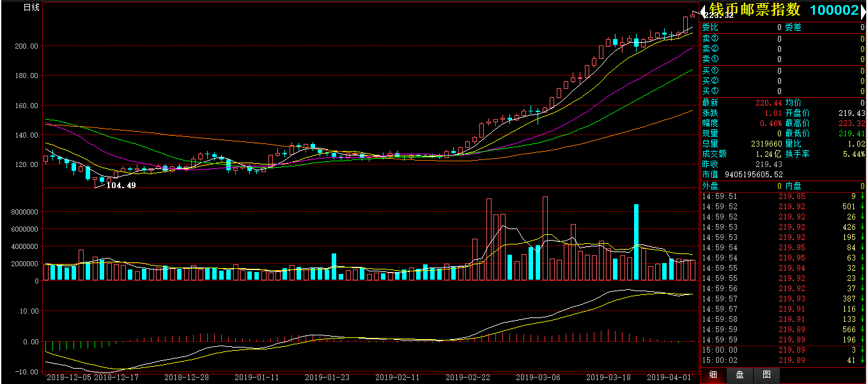This screenshot has width=868, height=384.
Task: Click the 钱币邮票指数 index title
Action: click(755, 10)
